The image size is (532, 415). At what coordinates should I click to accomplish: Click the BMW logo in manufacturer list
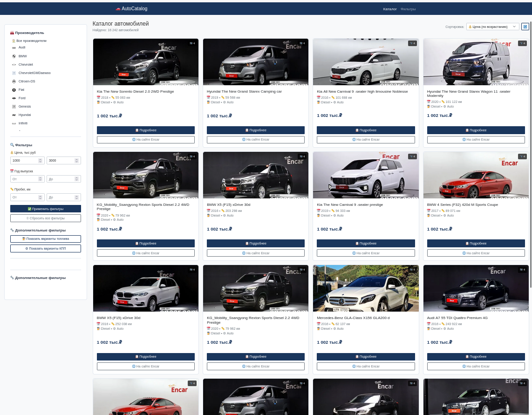14,56
